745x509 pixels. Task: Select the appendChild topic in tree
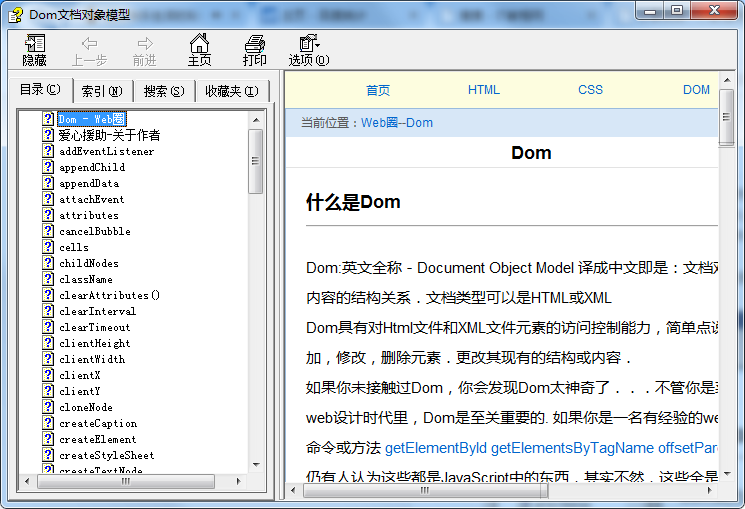pos(92,167)
